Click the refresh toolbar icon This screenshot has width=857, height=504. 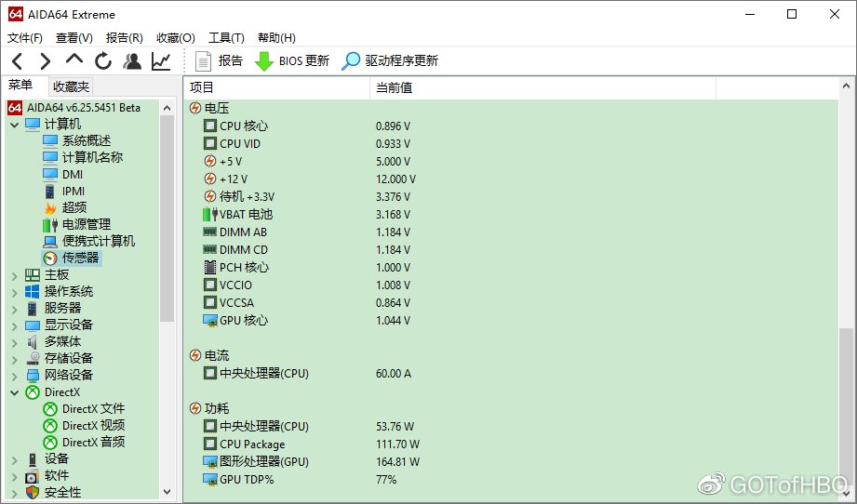point(102,61)
